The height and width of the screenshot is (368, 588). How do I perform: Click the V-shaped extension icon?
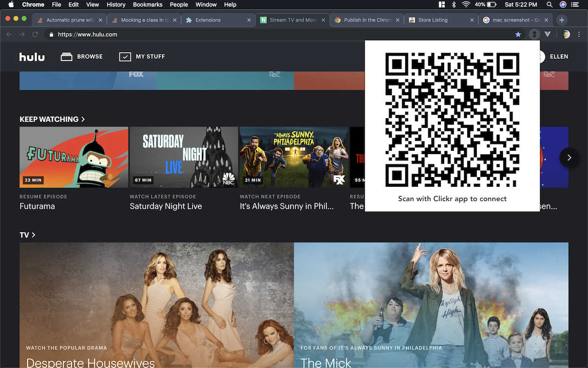pyautogui.click(x=548, y=34)
